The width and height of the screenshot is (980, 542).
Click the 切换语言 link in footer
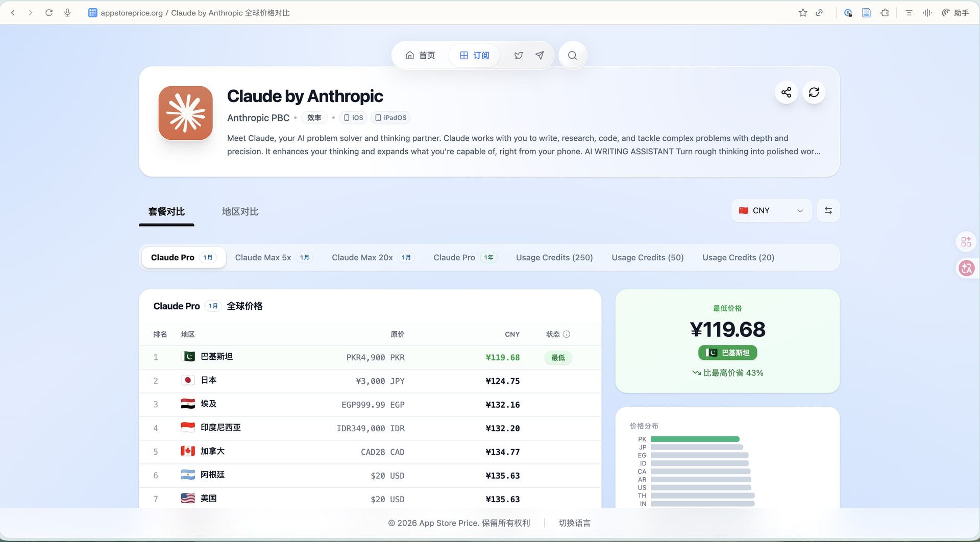tap(574, 523)
